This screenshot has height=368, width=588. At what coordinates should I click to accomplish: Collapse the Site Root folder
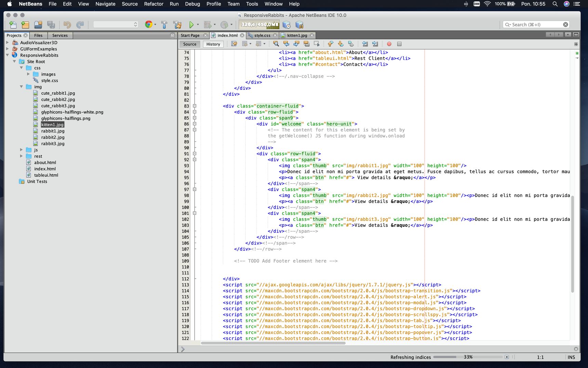click(x=14, y=62)
